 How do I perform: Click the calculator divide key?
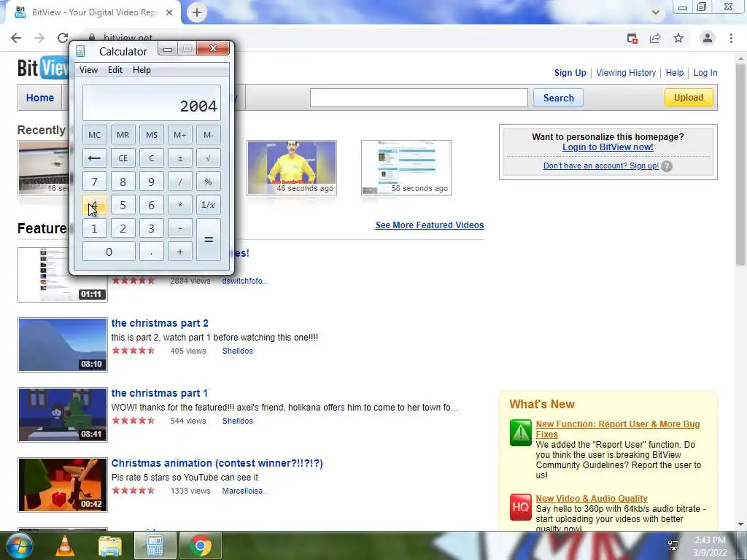coord(180,182)
